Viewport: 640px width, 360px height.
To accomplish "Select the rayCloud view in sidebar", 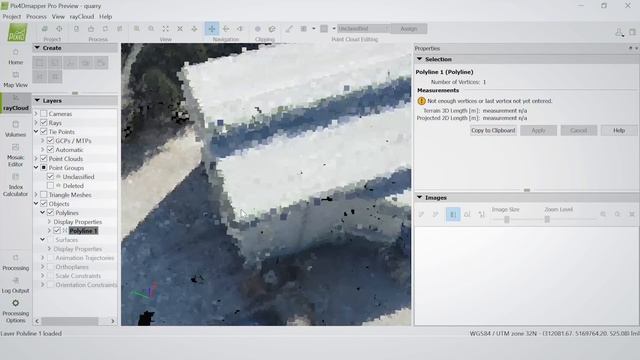I will tap(16, 102).
